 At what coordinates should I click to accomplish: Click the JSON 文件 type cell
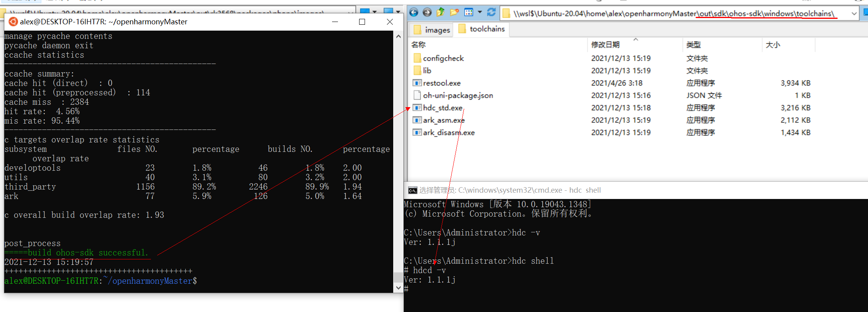pyautogui.click(x=704, y=95)
